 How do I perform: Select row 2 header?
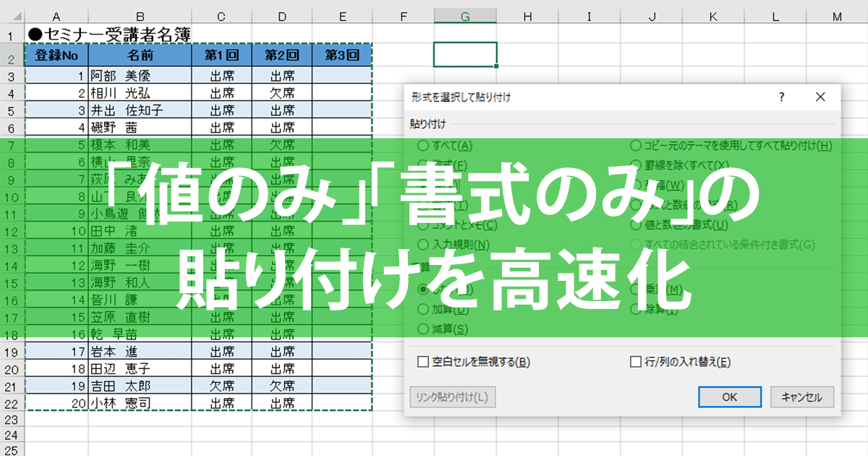[x=12, y=55]
